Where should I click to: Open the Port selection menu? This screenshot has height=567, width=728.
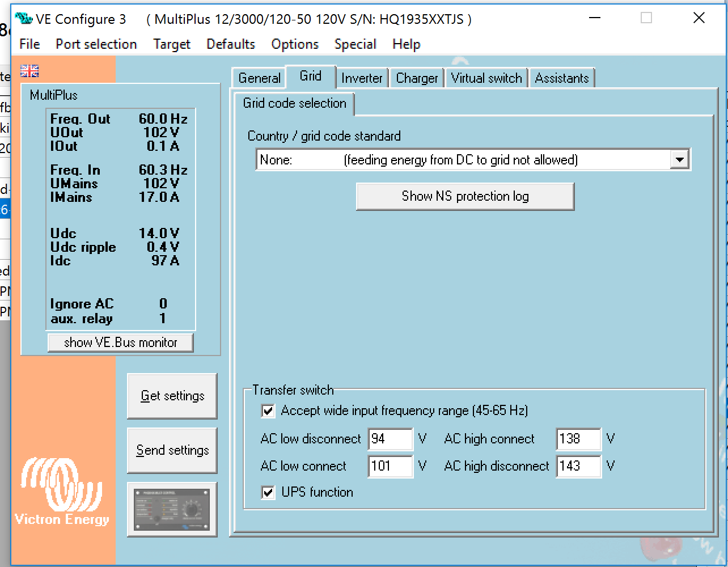tap(96, 44)
